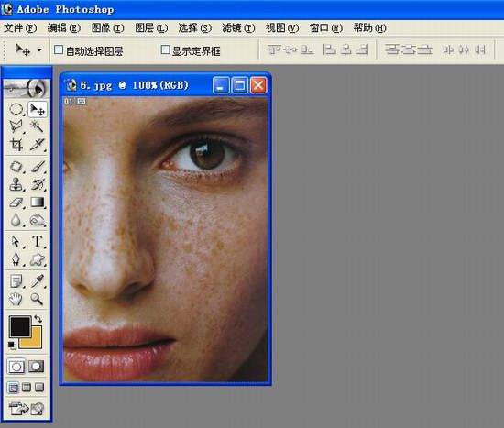Select the Eraser tool
This screenshot has width=504, height=428.
16,203
